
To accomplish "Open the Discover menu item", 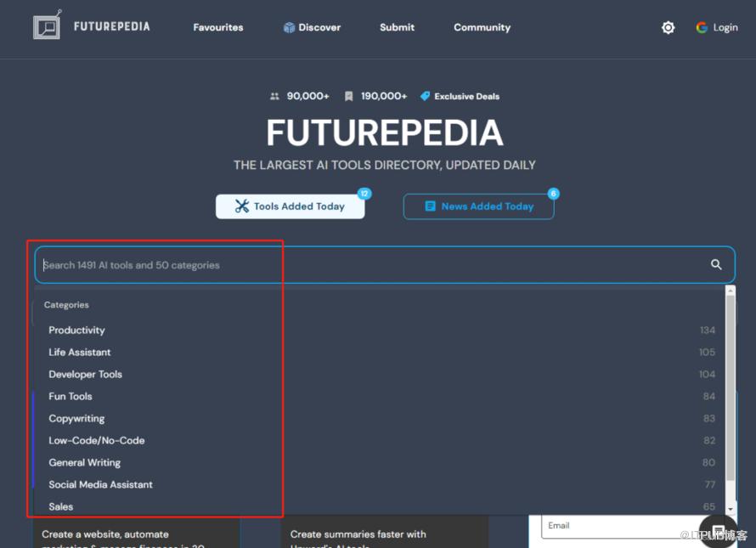I will tap(312, 27).
